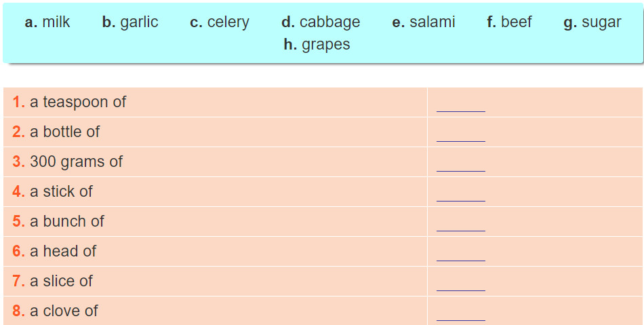Pick 'grapes' from the word bank
The image size is (644, 325).
coord(325,45)
